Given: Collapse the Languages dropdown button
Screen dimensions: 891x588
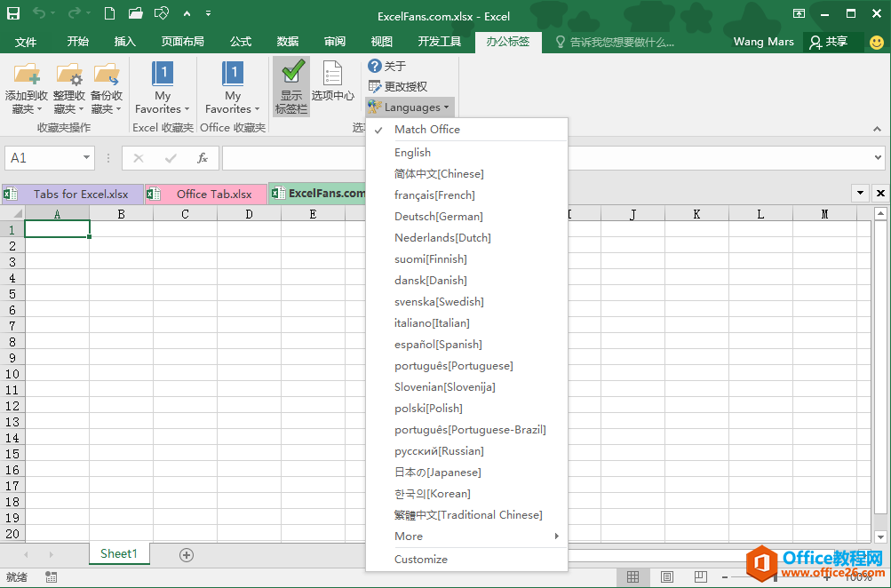Looking at the screenshot, I should (x=410, y=107).
